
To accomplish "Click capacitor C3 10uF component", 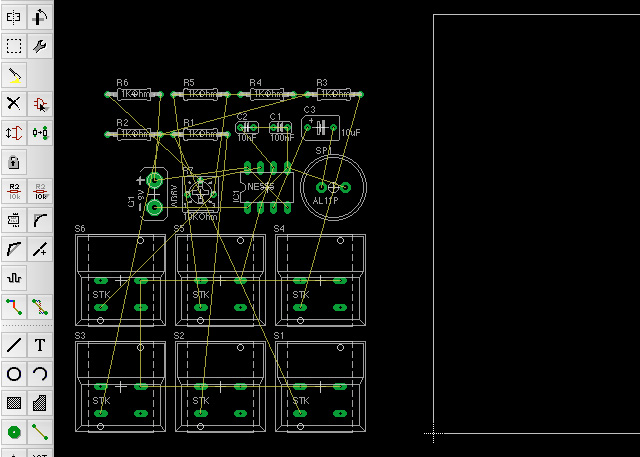I will coord(320,127).
